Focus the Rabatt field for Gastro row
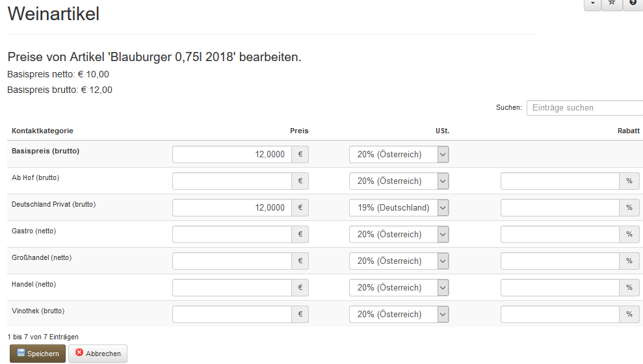 [560, 235]
